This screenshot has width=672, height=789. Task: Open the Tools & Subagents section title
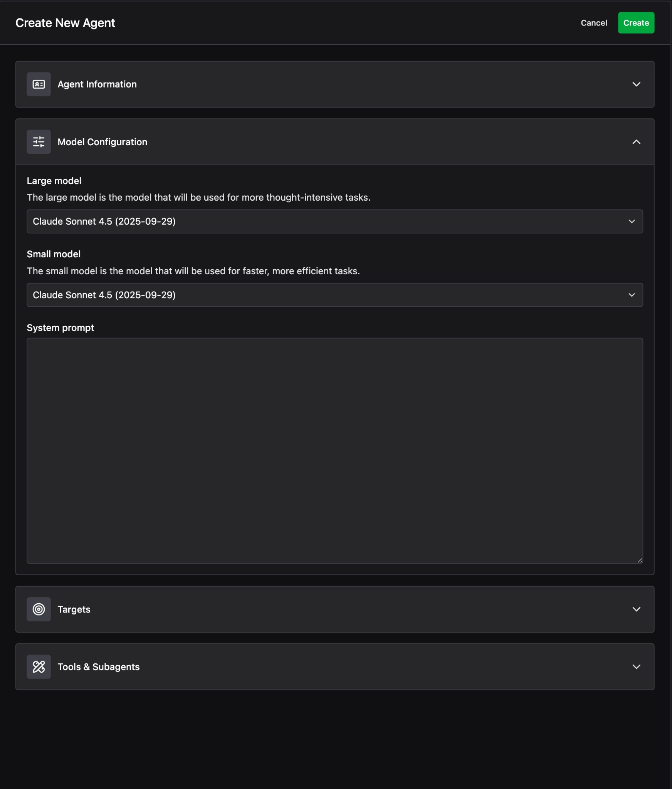[99, 667]
